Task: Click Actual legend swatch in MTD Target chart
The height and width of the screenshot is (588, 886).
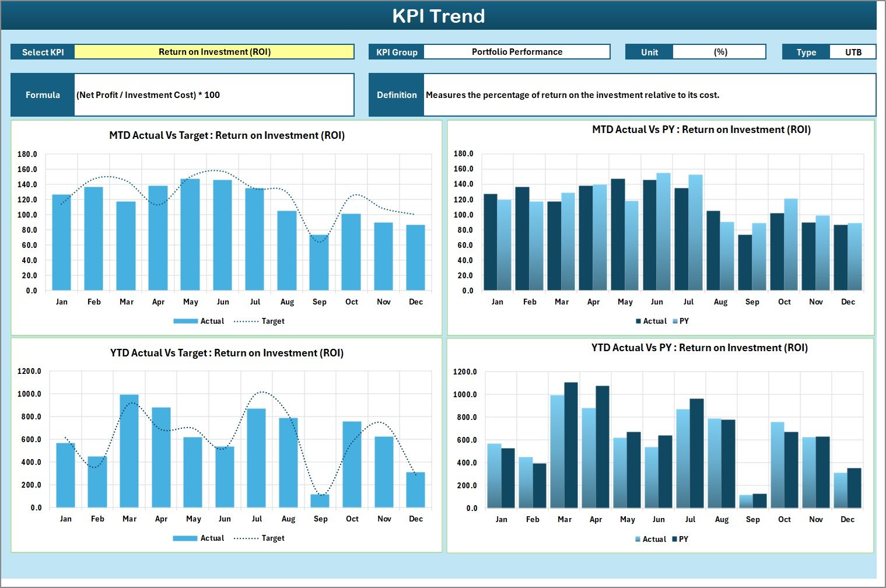Action: click(x=185, y=321)
